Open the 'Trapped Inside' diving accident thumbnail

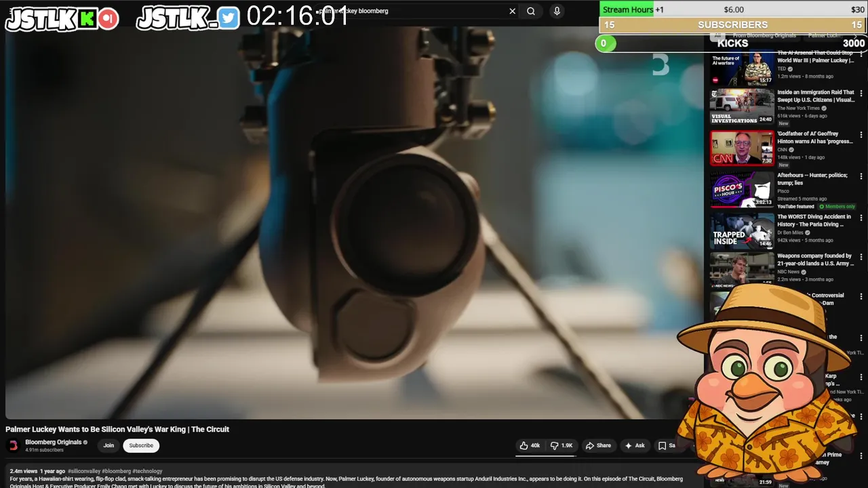point(742,231)
